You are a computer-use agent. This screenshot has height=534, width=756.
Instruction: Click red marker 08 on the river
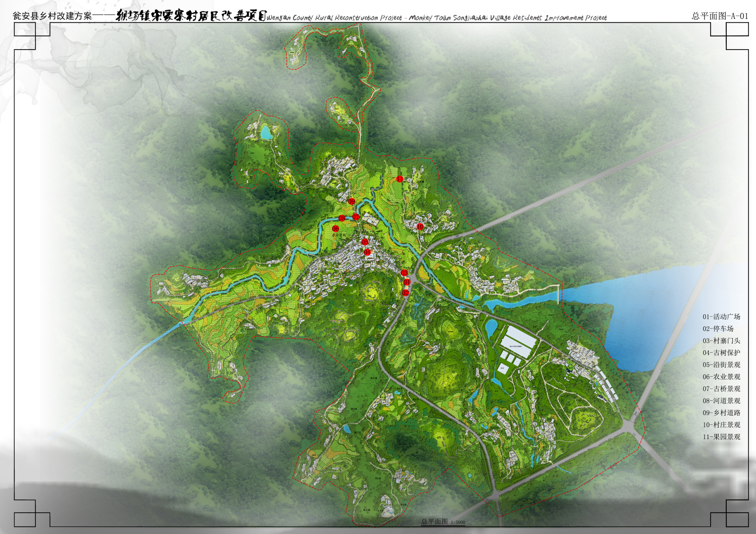(342, 218)
